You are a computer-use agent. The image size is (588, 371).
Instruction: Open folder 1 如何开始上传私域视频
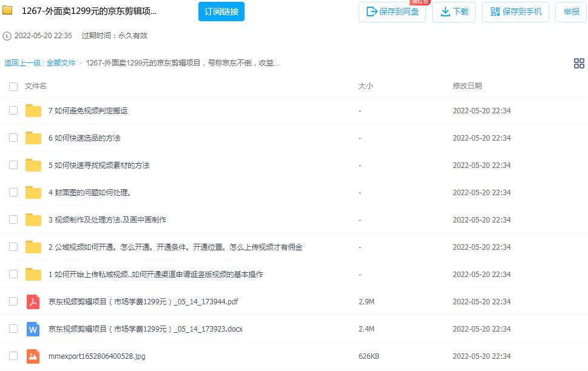point(155,275)
